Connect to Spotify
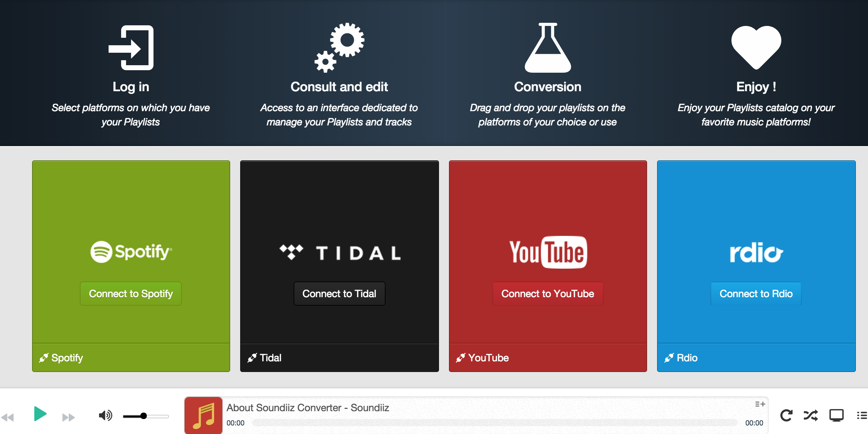Screen dimensions: 868x434 coord(131,294)
